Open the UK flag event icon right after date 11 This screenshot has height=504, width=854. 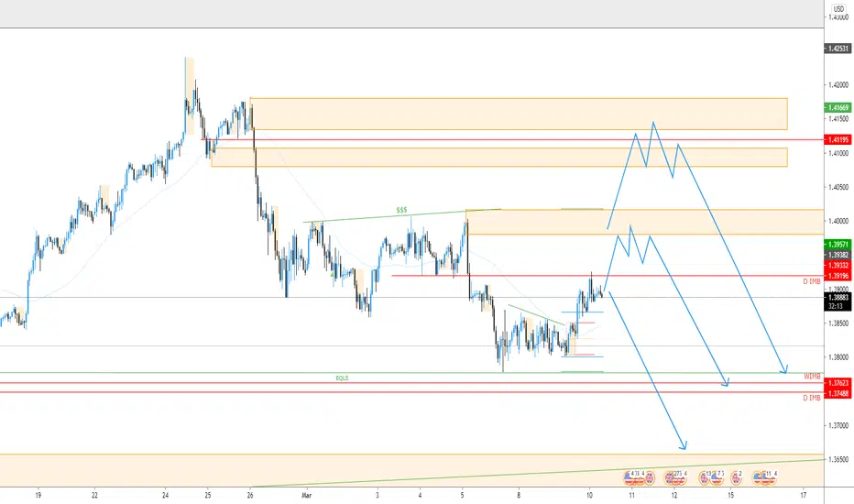pos(650,477)
